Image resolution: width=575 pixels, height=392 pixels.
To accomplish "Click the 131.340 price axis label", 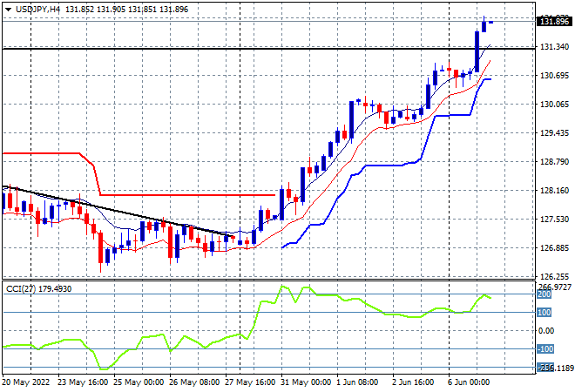I will pyautogui.click(x=554, y=47).
